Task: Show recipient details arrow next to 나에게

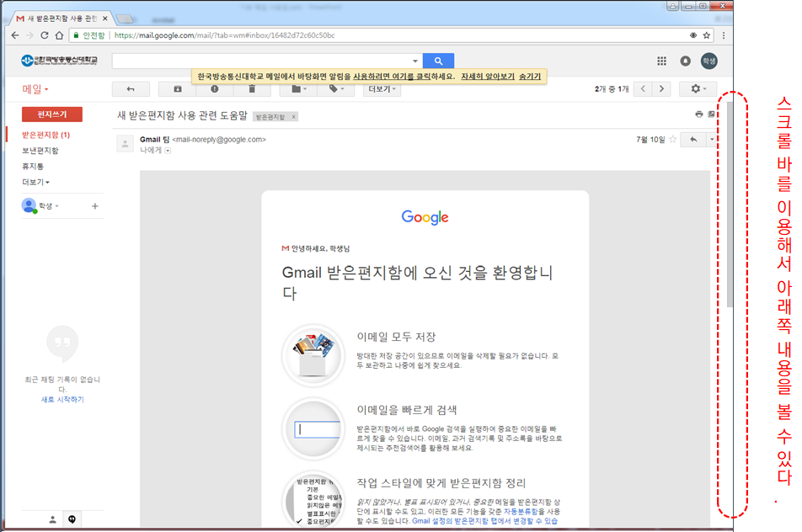Action: [x=168, y=150]
